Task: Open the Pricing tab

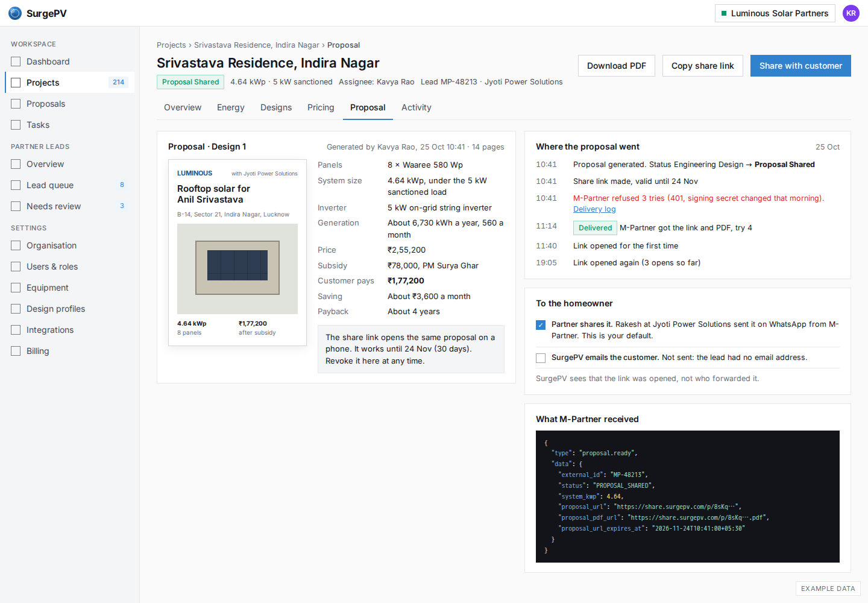Action: click(x=321, y=107)
